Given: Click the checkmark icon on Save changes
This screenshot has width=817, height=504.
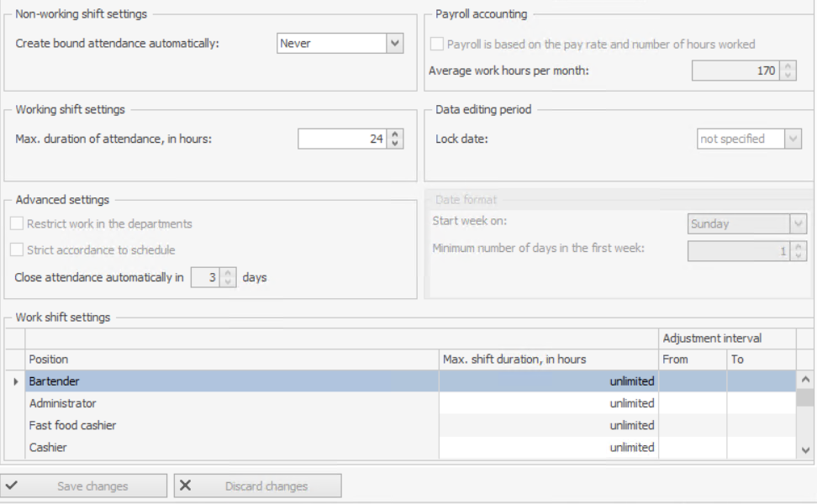Looking at the screenshot, I should pyautogui.click(x=12, y=486).
